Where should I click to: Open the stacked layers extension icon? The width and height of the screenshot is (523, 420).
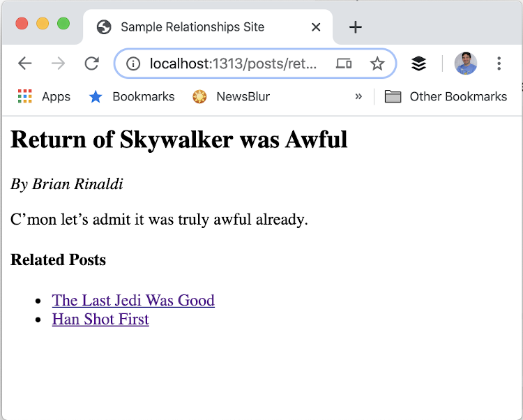point(418,63)
